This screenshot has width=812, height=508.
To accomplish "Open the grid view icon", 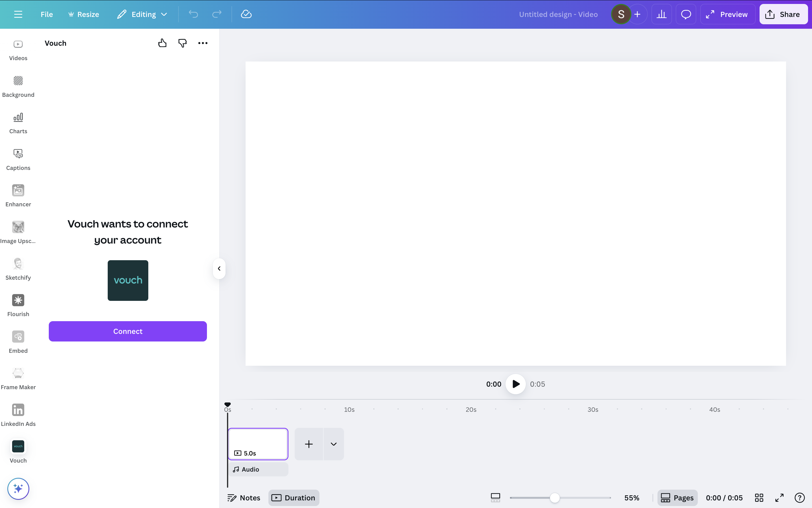I will coord(759,498).
